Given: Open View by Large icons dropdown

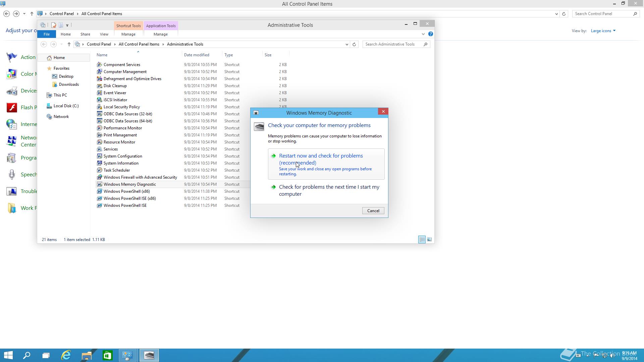Looking at the screenshot, I should pyautogui.click(x=603, y=31).
